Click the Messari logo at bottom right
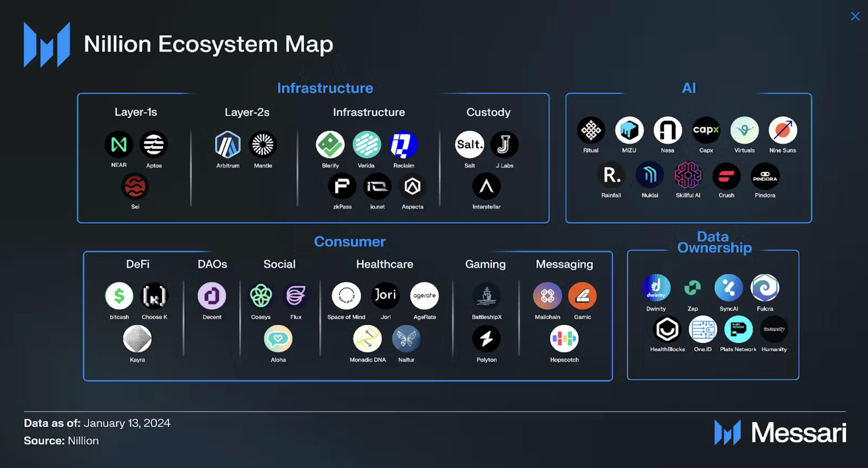868x468 pixels. 780,433
